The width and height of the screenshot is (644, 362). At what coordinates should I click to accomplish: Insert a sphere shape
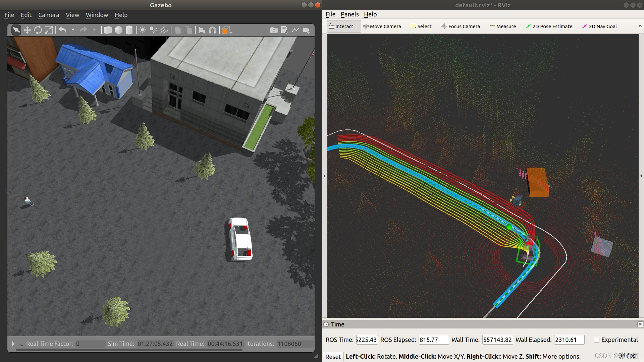pos(118,30)
